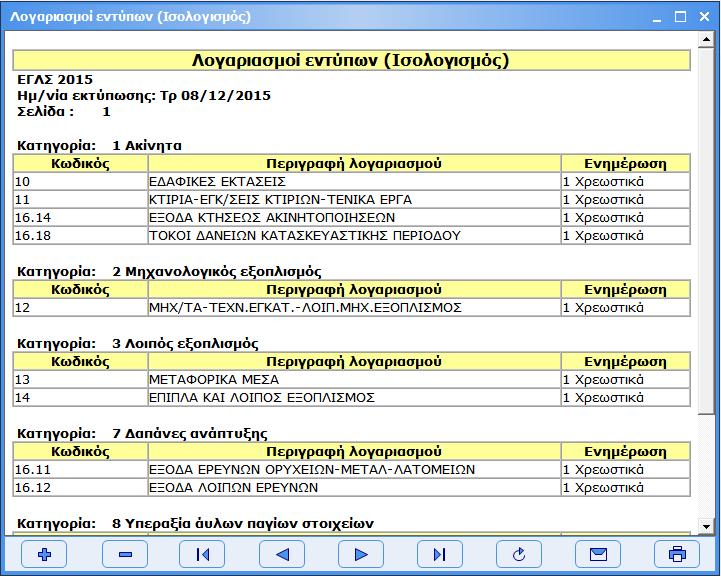Click the code 12 cell

click(80, 308)
